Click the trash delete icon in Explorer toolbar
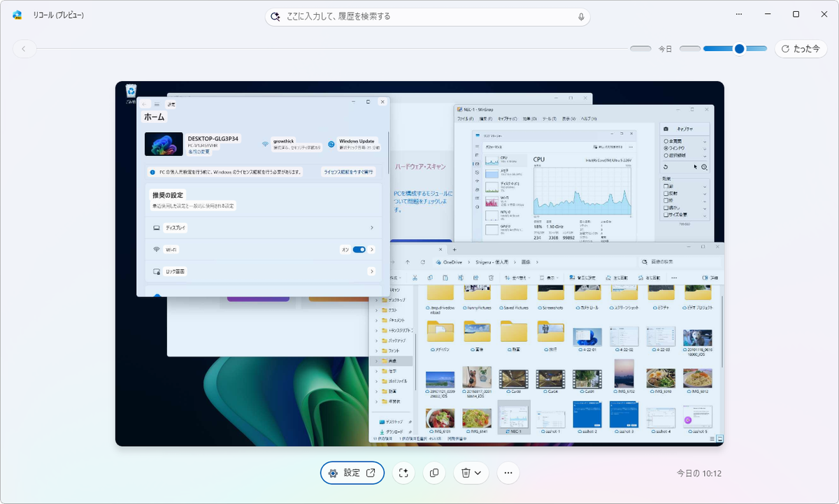 pos(490,278)
